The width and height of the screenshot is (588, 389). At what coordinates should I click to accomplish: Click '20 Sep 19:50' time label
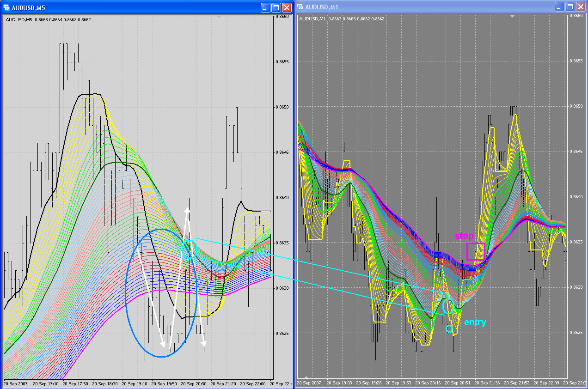(x=164, y=384)
